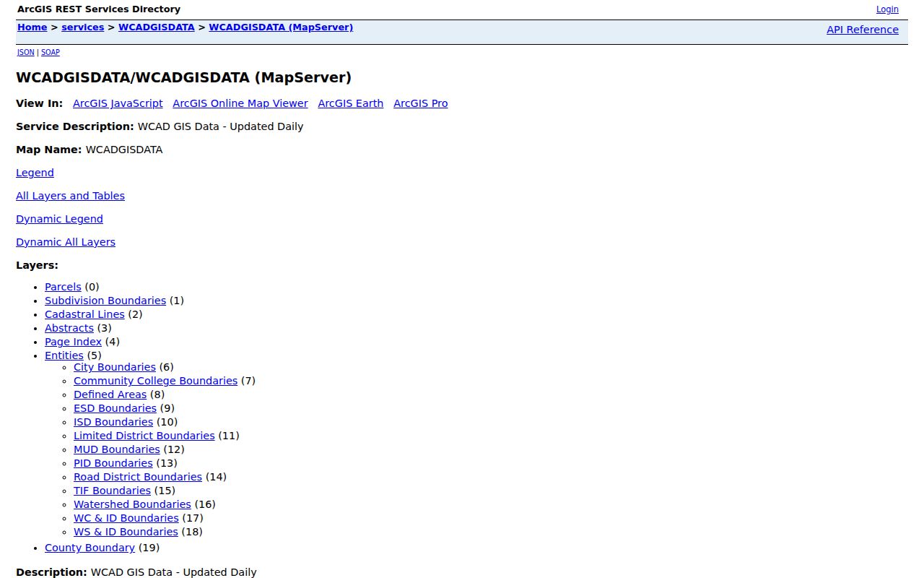Go to Home breadcrumb
924x578 pixels.
pyautogui.click(x=32, y=27)
